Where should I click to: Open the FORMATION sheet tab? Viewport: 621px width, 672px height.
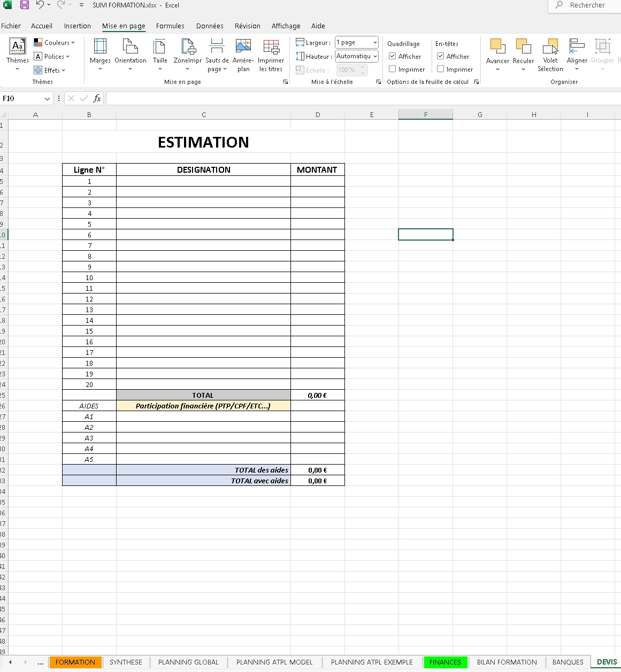(x=75, y=662)
